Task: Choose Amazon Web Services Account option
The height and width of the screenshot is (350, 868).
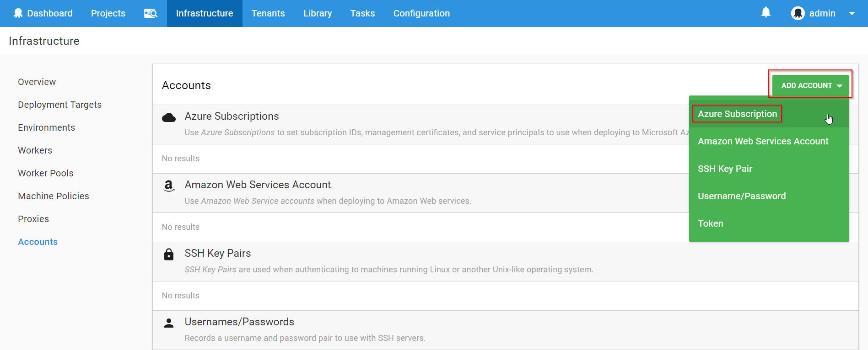Action: pyautogui.click(x=769, y=141)
